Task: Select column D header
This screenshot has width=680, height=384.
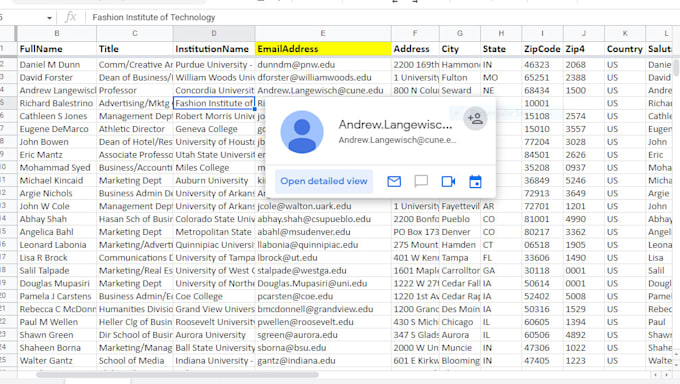Action: point(214,33)
